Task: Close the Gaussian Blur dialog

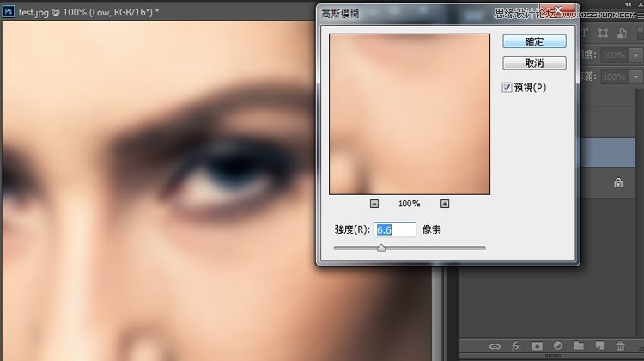Action: click(x=558, y=9)
